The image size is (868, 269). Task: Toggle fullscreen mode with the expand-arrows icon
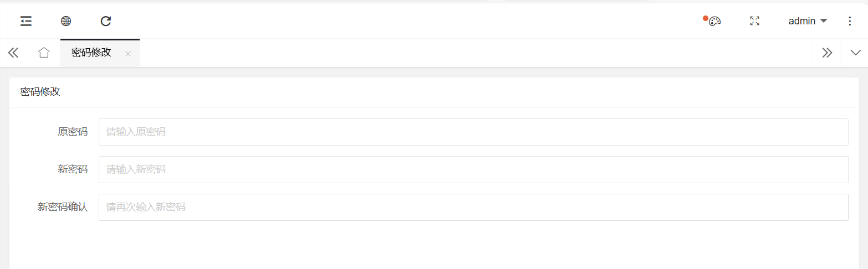coord(754,21)
